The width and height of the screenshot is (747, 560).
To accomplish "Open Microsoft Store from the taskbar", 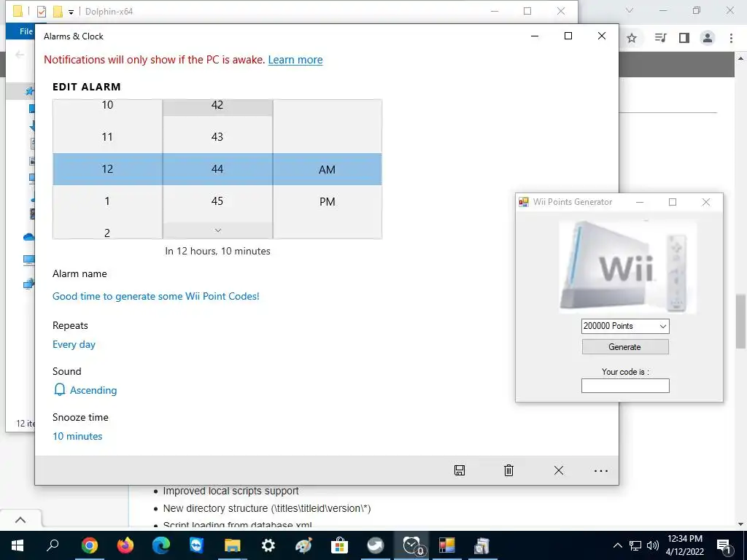I will pyautogui.click(x=340, y=545).
